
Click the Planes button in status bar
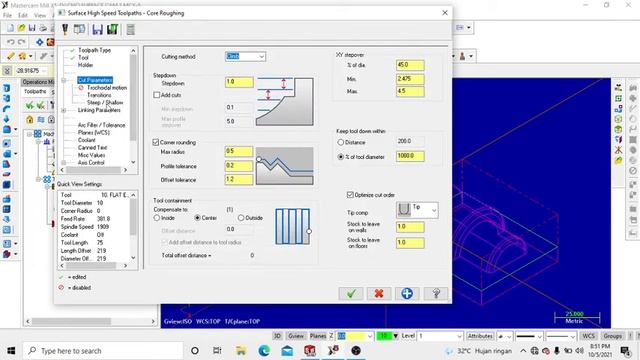click(x=318, y=336)
